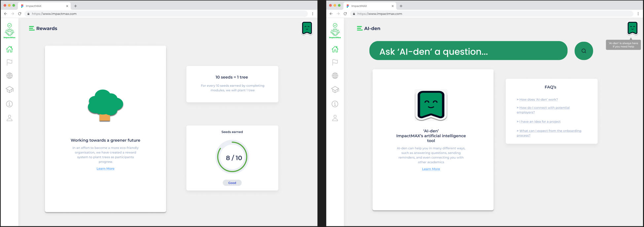Click Learn More link on AI-den card

click(x=431, y=169)
